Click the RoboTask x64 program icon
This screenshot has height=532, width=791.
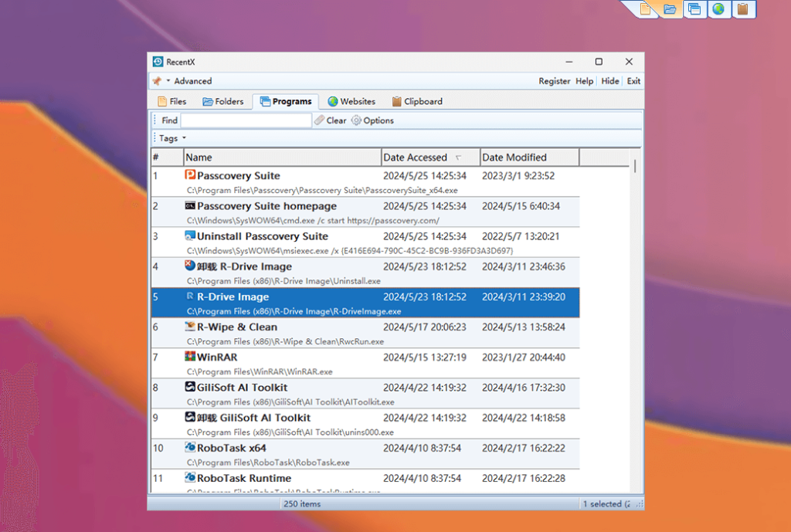[x=190, y=447]
